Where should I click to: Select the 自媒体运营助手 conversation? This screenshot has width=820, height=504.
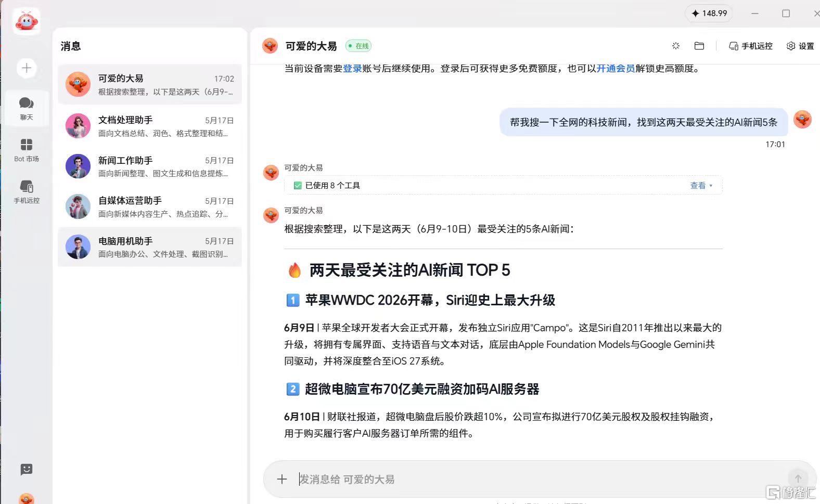tap(150, 206)
